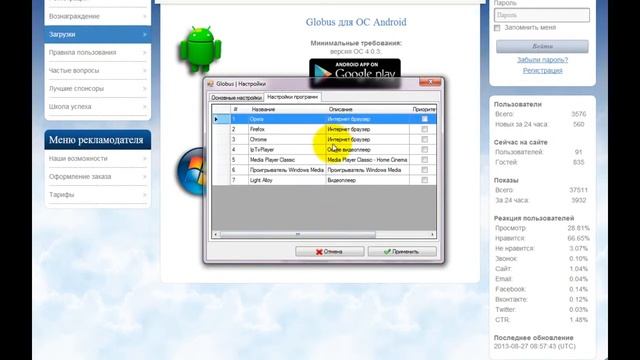This screenshot has width=640, height=360.
Task: Click the green checkmark on Применить
Action: (x=387, y=252)
